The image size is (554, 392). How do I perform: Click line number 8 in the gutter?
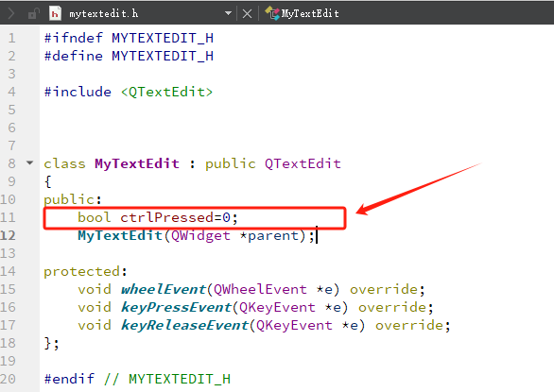(x=11, y=163)
